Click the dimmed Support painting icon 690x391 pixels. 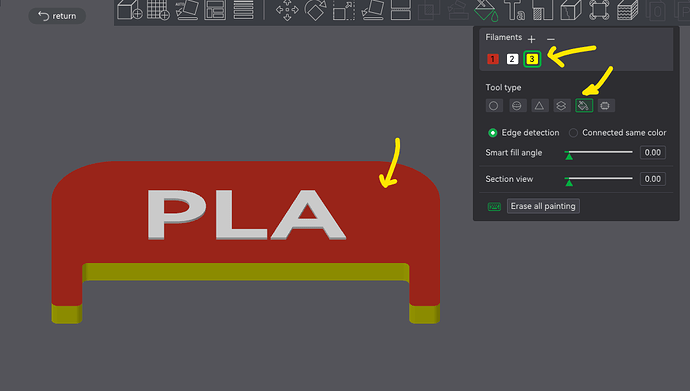point(458,11)
